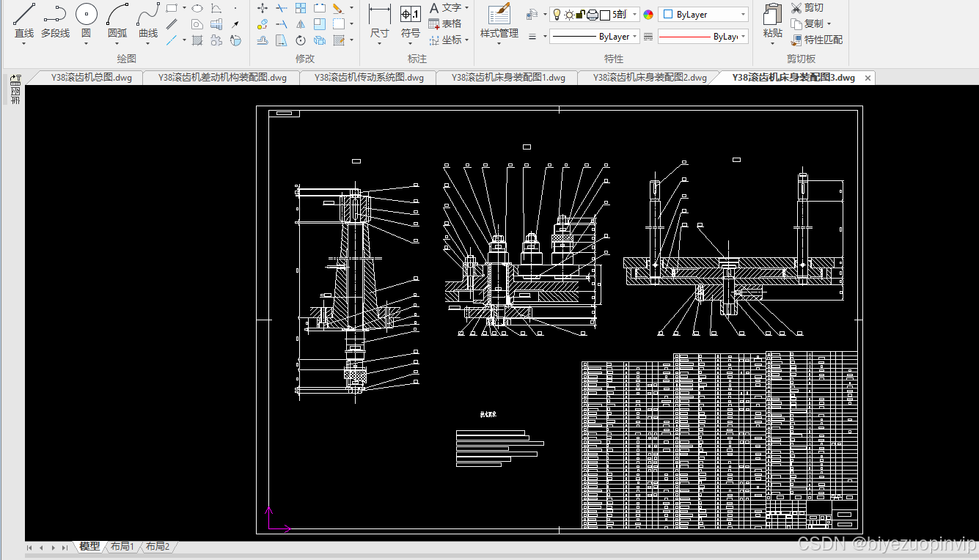Toggle layer on/off lightbulb icon

click(557, 15)
